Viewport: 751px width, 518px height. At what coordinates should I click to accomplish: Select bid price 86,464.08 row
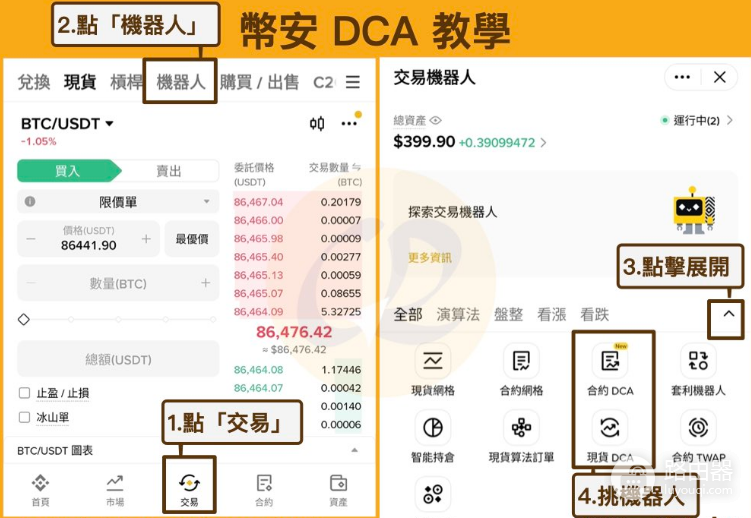[x=297, y=370]
